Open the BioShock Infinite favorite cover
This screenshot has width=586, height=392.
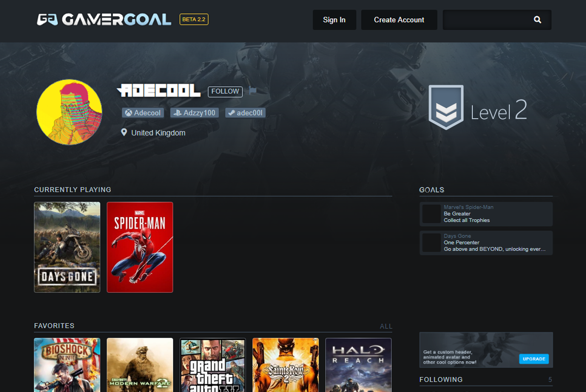[x=67, y=365]
